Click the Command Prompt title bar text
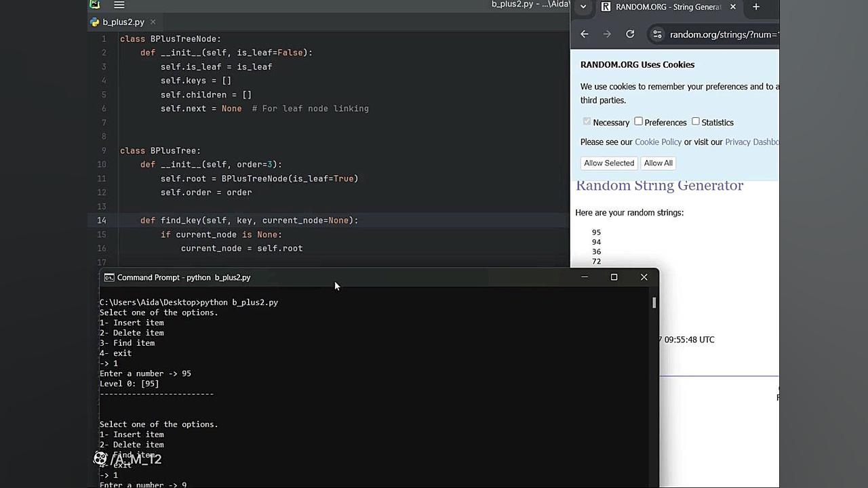Image resolution: width=868 pixels, height=488 pixels. 184,277
